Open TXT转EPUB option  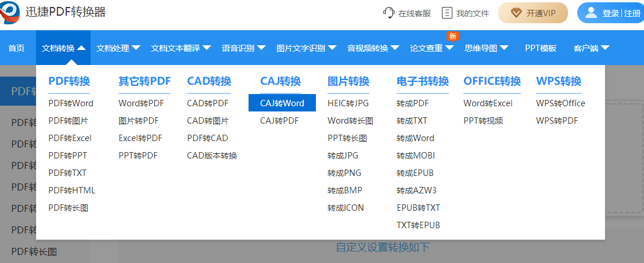coord(419,225)
